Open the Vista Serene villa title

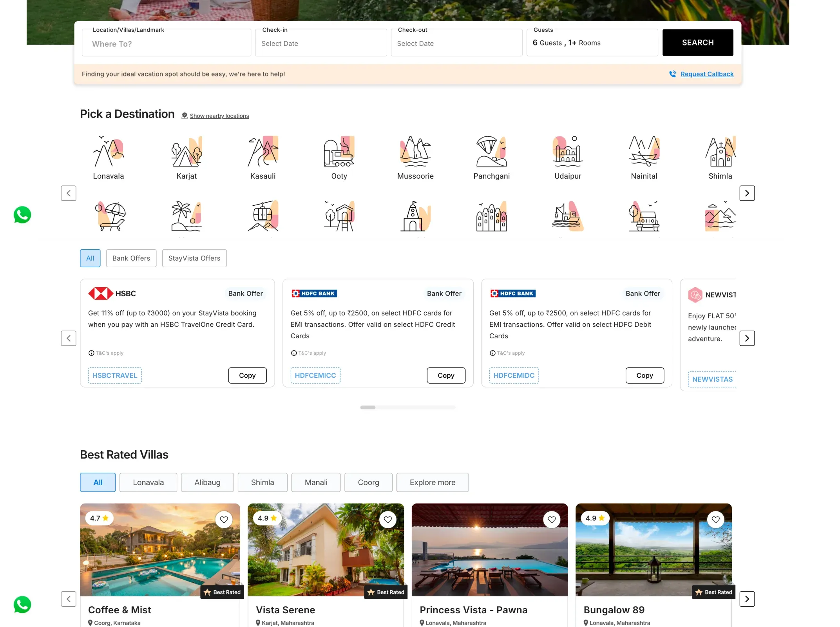[x=286, y=610]
